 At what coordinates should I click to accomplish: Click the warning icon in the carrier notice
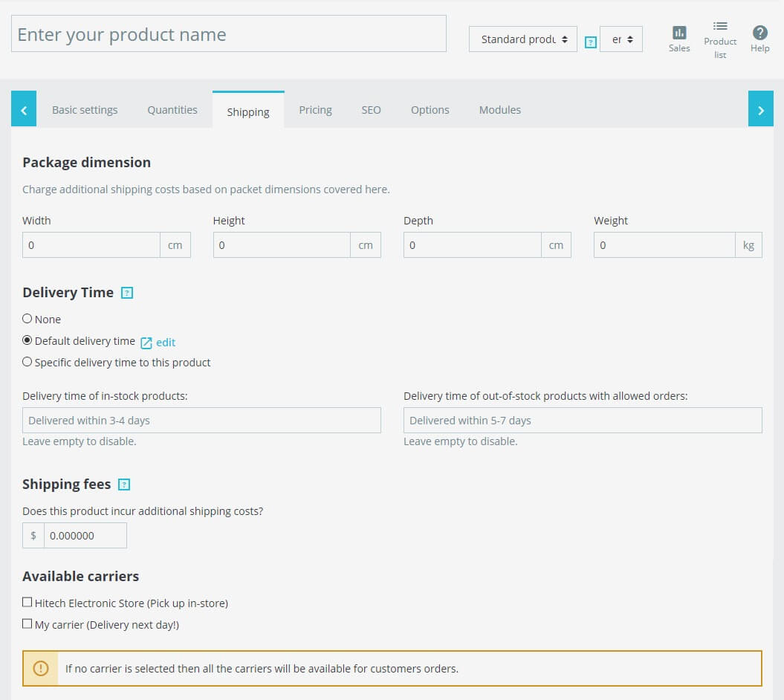41,668
